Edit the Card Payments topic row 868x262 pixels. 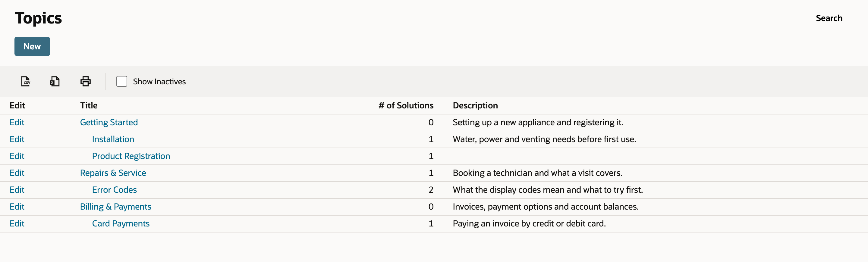point(17,223)
